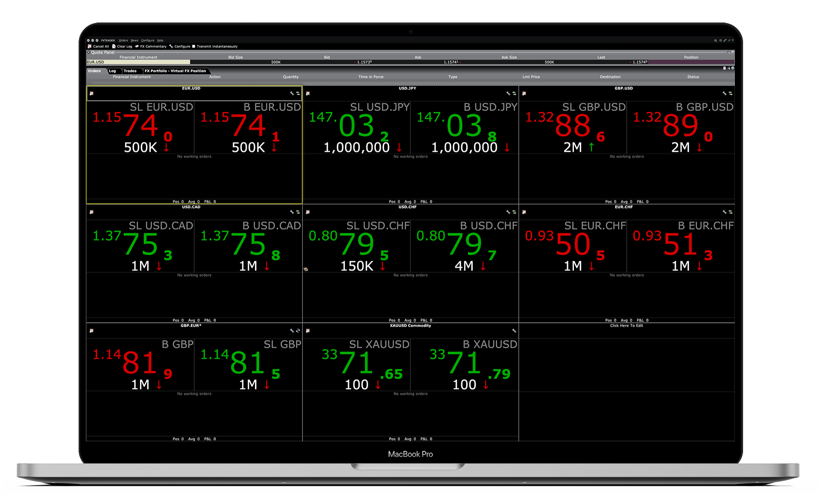Click the search icon in the top-right corner
The width and height of the screenshot is (818, 504).
point(715,40)
